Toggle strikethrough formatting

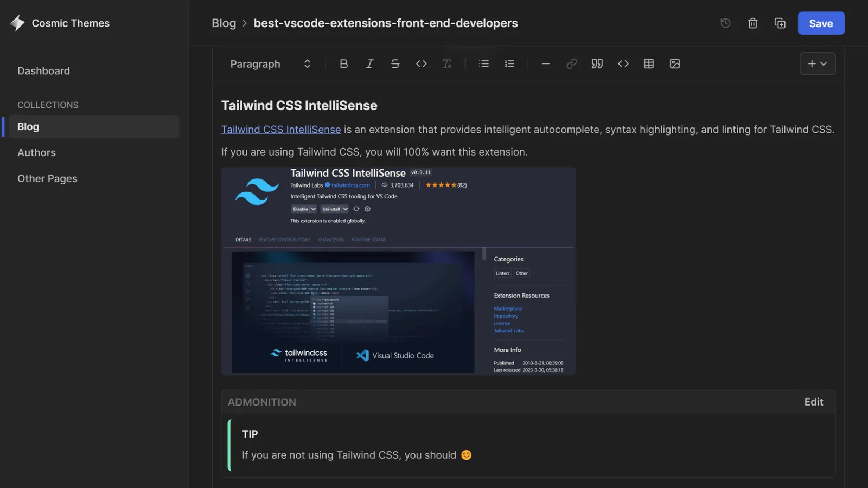(395, 64)
